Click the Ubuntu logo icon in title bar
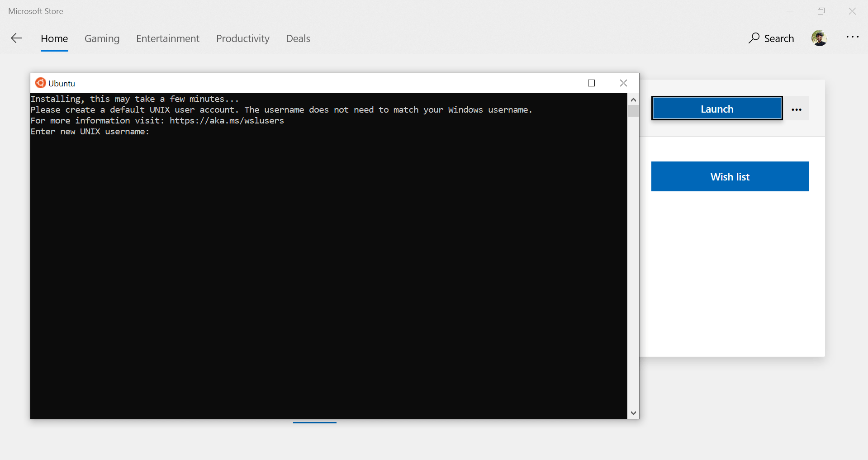This screenshot has width=868, height=460. pyautogui.click(x=40, y=83)
